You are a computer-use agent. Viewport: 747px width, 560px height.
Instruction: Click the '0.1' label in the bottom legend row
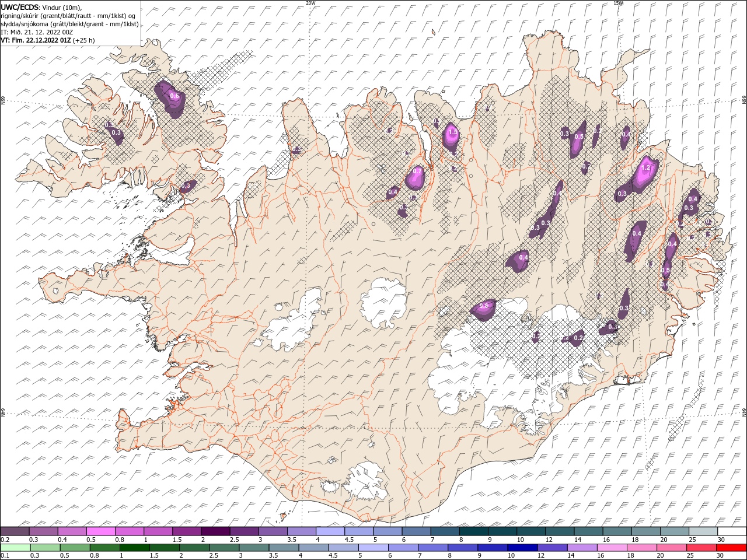pos(5,555)
